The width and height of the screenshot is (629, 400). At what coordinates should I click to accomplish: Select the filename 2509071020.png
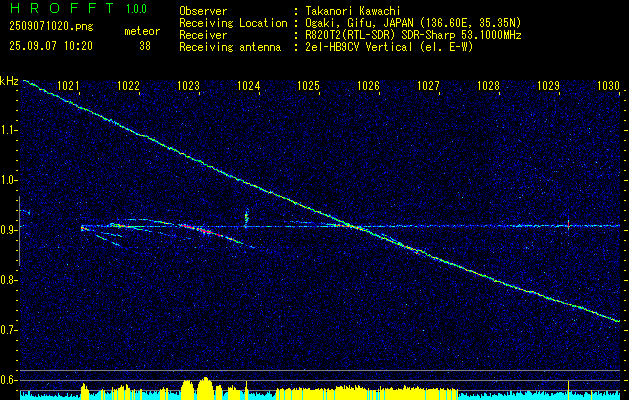(51, 27)
